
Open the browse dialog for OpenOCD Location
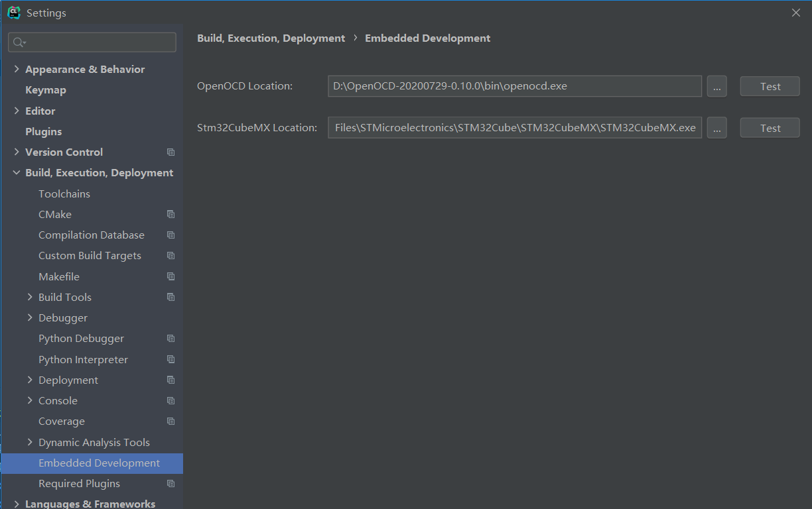pos(716,86)
